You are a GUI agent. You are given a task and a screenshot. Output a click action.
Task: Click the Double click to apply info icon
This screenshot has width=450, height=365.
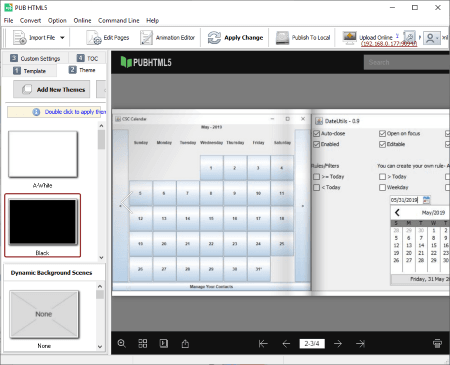[x=36, y=112]
